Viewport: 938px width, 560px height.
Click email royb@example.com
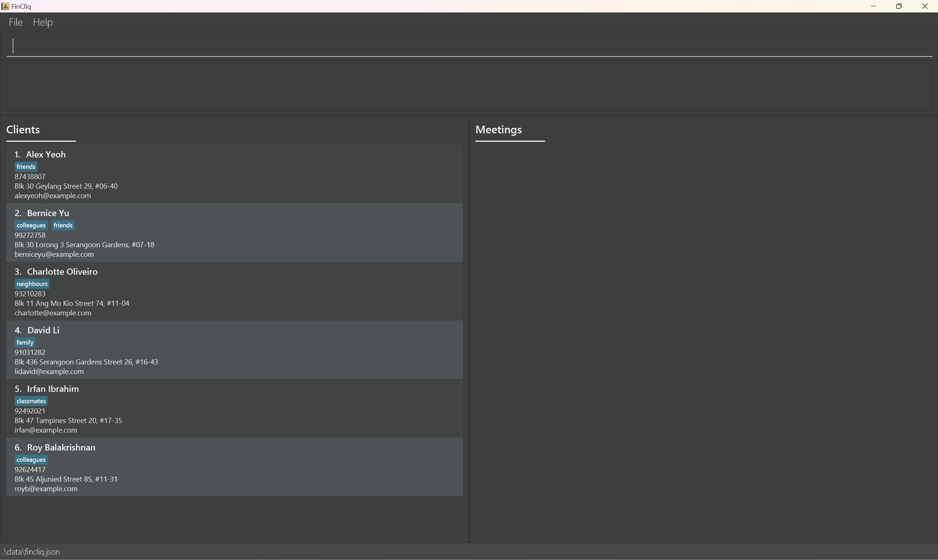coord(46,489)
